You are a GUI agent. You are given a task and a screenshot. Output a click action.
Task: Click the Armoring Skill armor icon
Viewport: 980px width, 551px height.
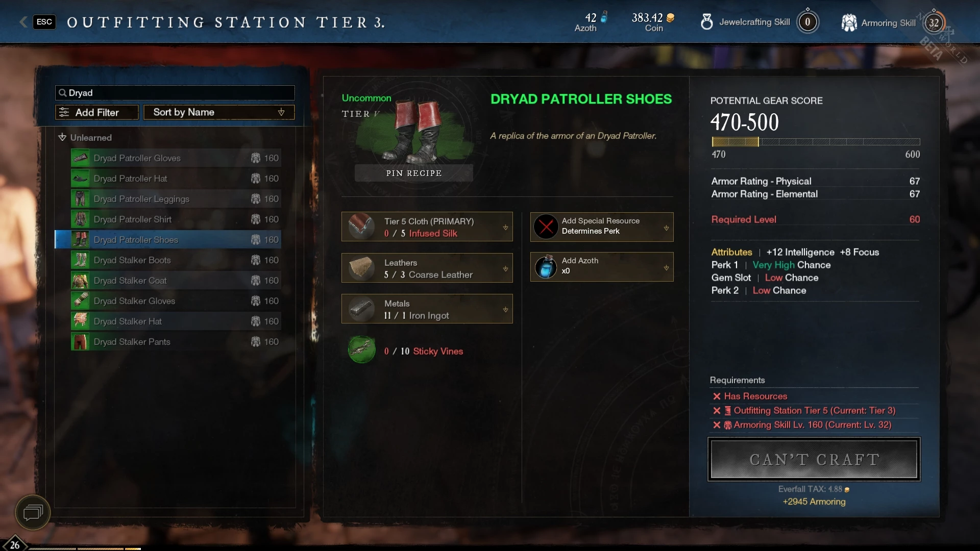click(849, 22)
